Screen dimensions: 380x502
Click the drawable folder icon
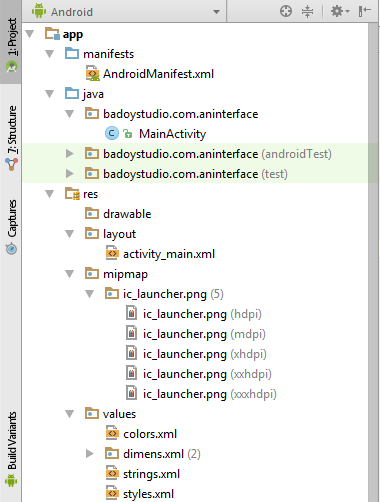pos(92,213)
